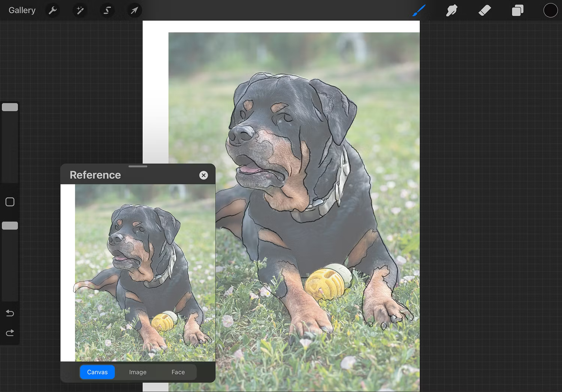Select the Selection tool
This screenshot has width=562, height=392.
click(107, 10)
